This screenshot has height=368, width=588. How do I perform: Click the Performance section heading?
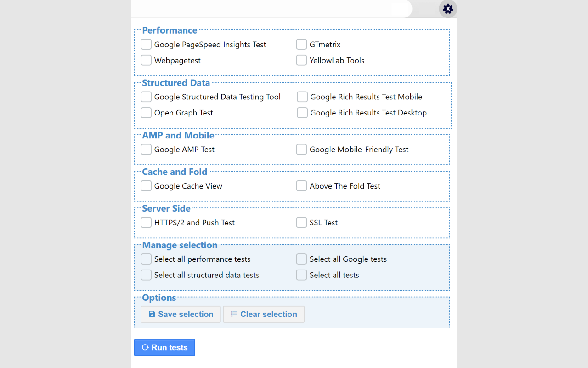(170, 30)
